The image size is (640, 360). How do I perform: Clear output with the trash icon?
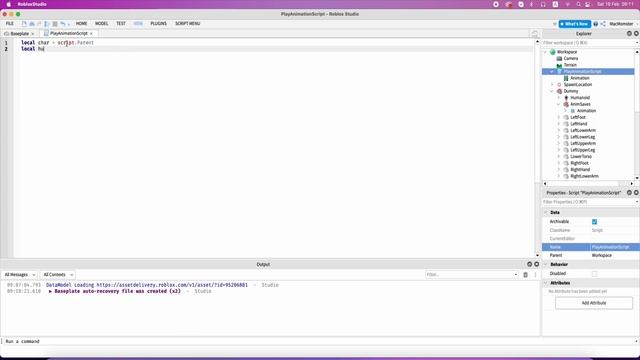tap(525, 275)
